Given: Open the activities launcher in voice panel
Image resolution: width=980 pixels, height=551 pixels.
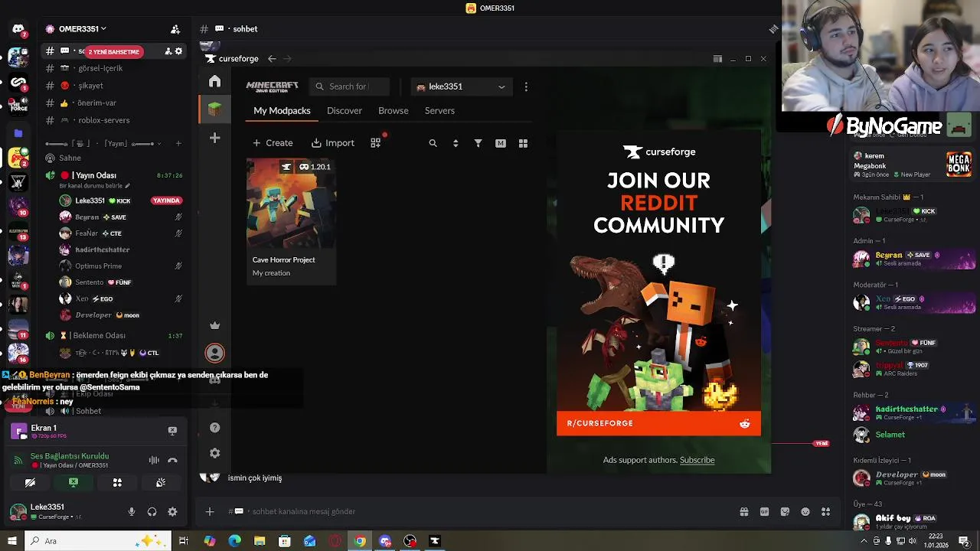Looking at the screenshot, I should 117,483.
